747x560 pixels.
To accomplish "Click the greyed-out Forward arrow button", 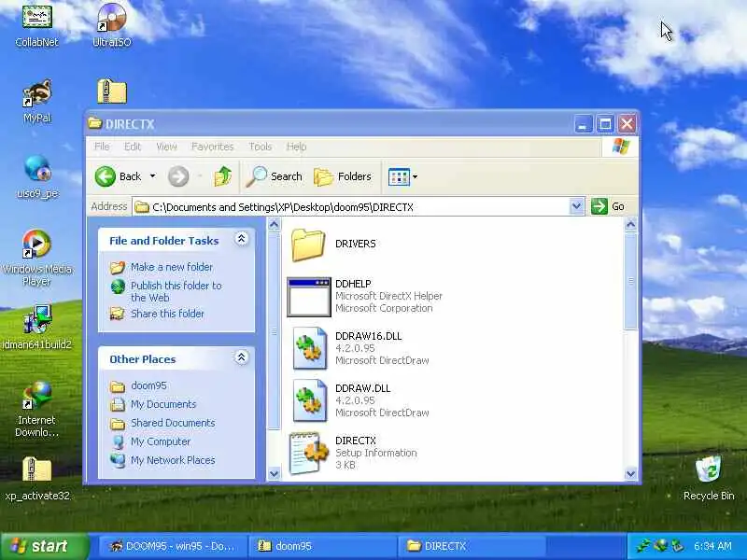I will 178,176.
